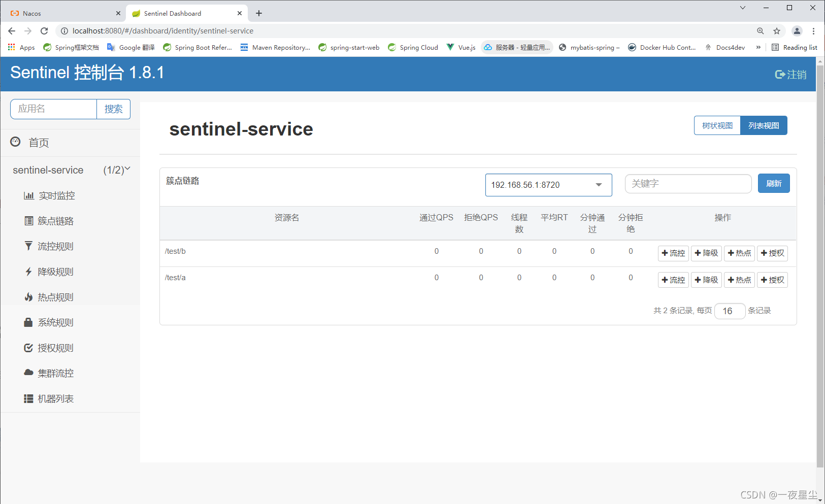Open the machine IP 192.168.56.1:8720 dropdown
825x504 pixels.
click(x=548, y=185)
